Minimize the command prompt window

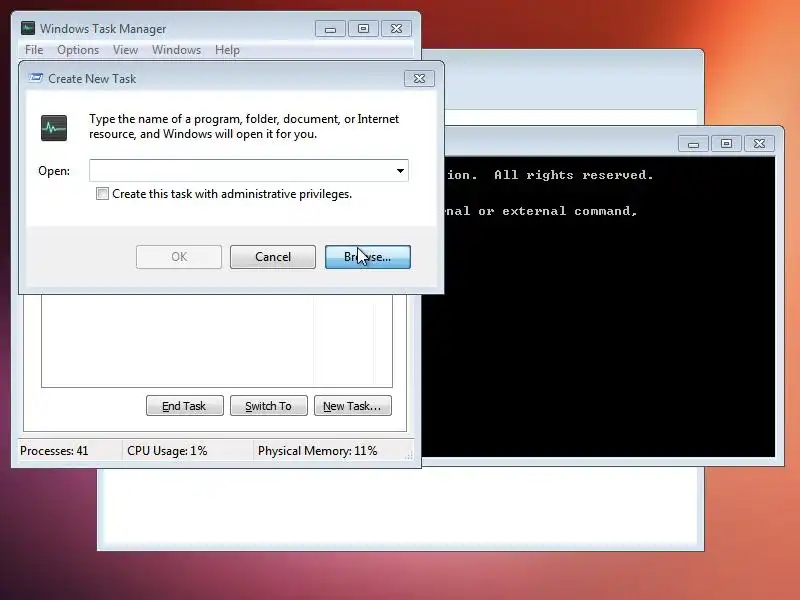click(x=693, y=144)
